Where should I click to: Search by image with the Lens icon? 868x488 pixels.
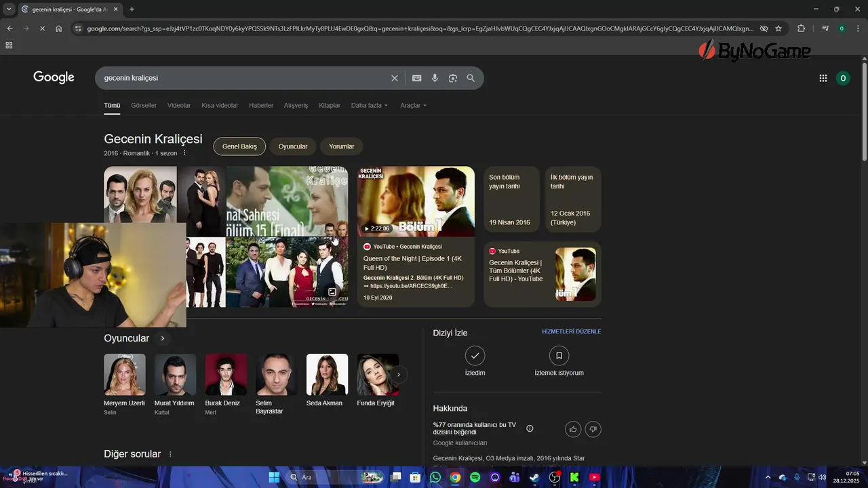[453, 78]
